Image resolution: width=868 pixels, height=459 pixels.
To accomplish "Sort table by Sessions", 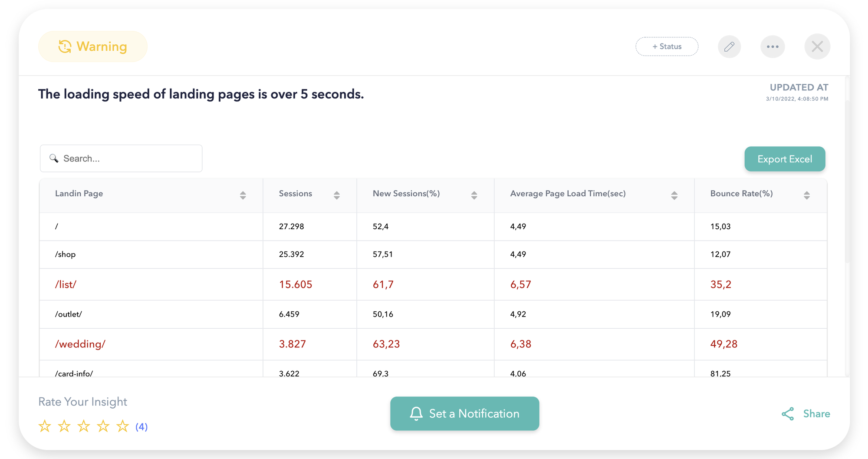I will 337,195.
